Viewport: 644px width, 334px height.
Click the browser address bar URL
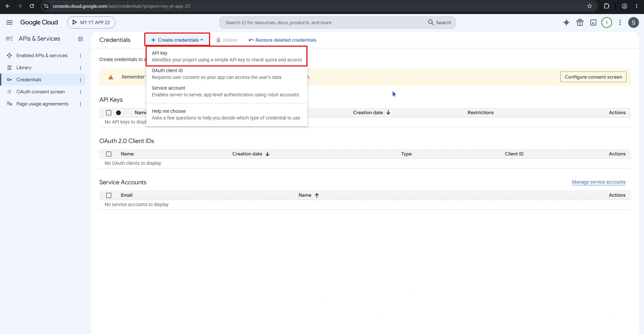(121, 6)
